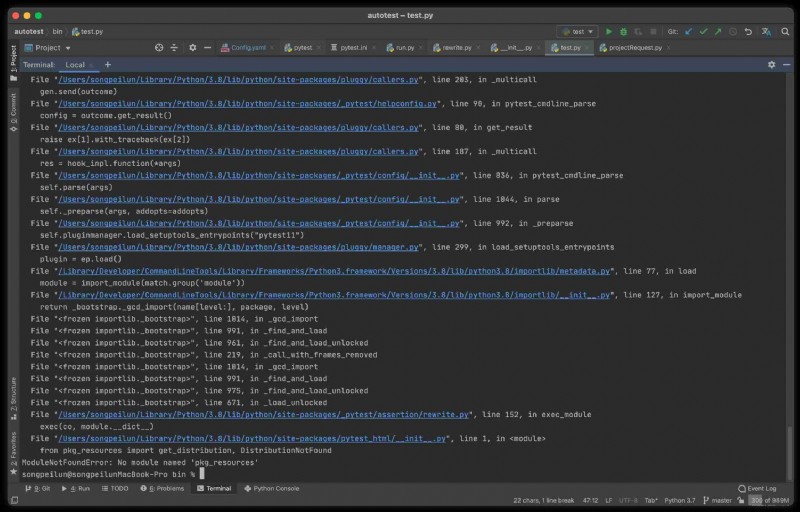
Task: Open the importlib/metadata.py file link
Action: (x=334, y=271)
